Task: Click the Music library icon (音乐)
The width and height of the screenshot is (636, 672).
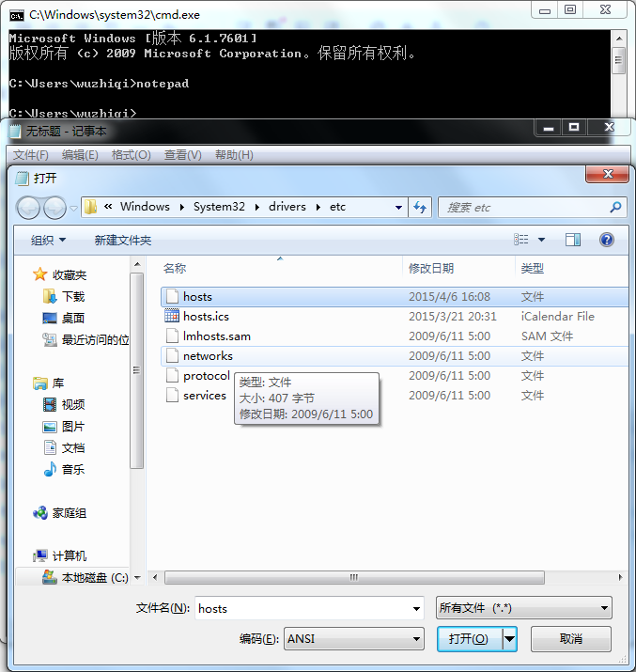Action: (x=50, y=469)
